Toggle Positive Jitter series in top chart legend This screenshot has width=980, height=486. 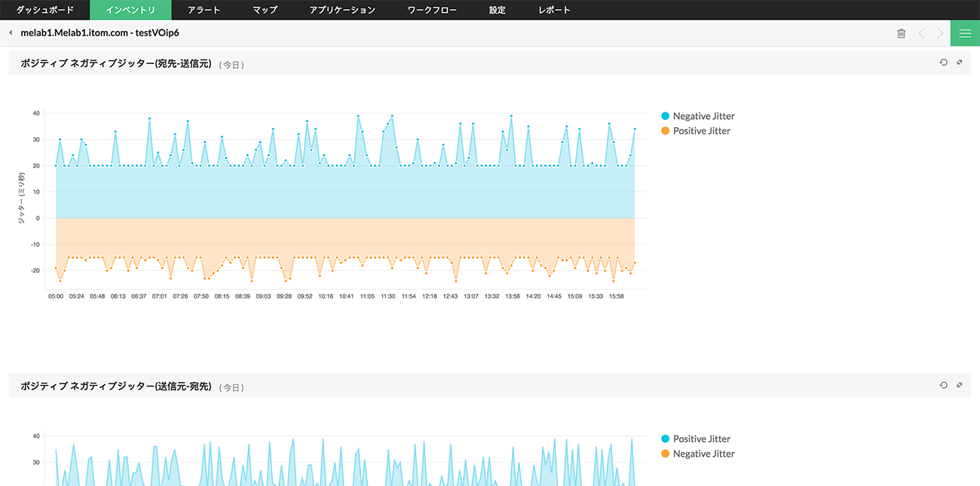coord(701,131)
